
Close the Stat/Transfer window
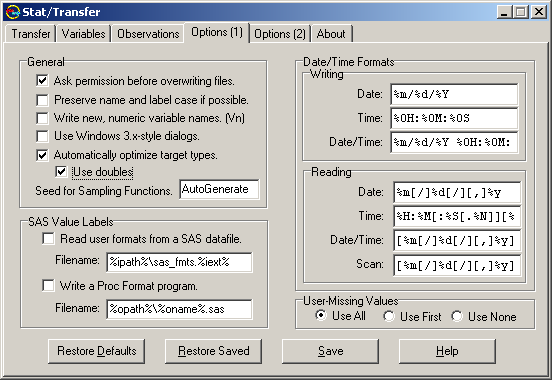pos(539,12)
